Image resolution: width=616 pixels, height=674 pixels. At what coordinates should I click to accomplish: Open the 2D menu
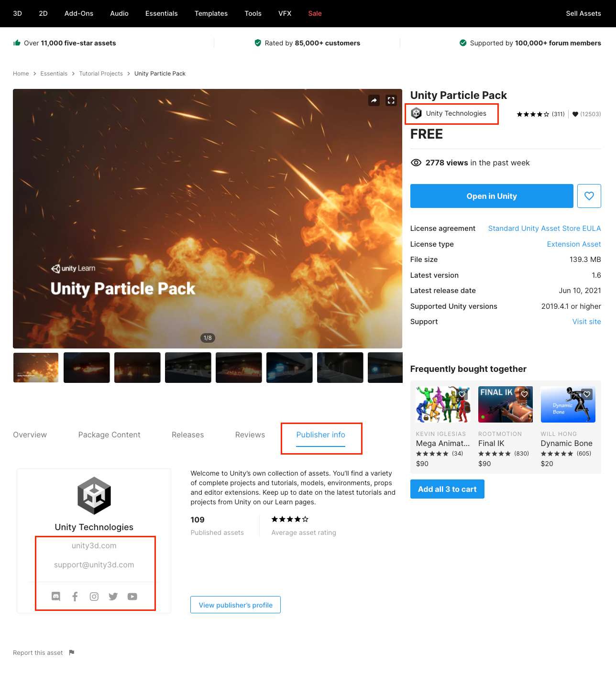click(x=43, y=13)
